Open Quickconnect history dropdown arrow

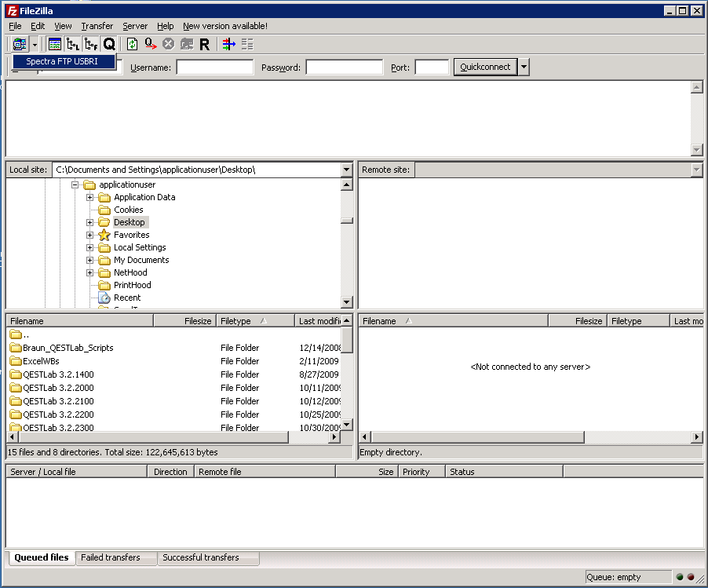click(x=524, y=68)
